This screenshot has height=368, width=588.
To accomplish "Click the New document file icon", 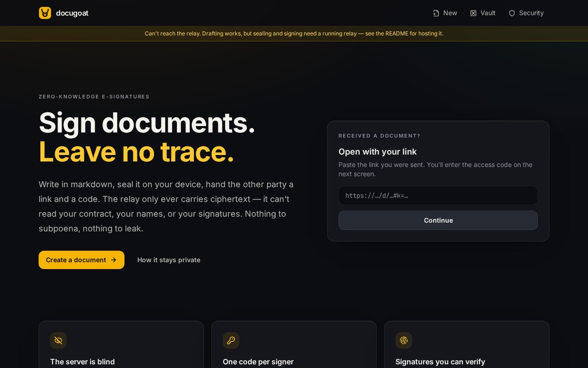I will [436, 13].
